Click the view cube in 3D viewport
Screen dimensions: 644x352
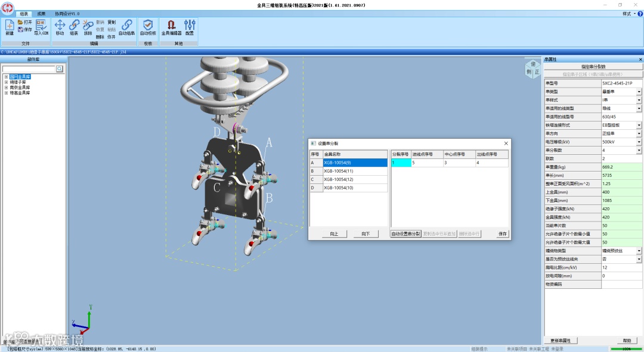coord(532,69)
